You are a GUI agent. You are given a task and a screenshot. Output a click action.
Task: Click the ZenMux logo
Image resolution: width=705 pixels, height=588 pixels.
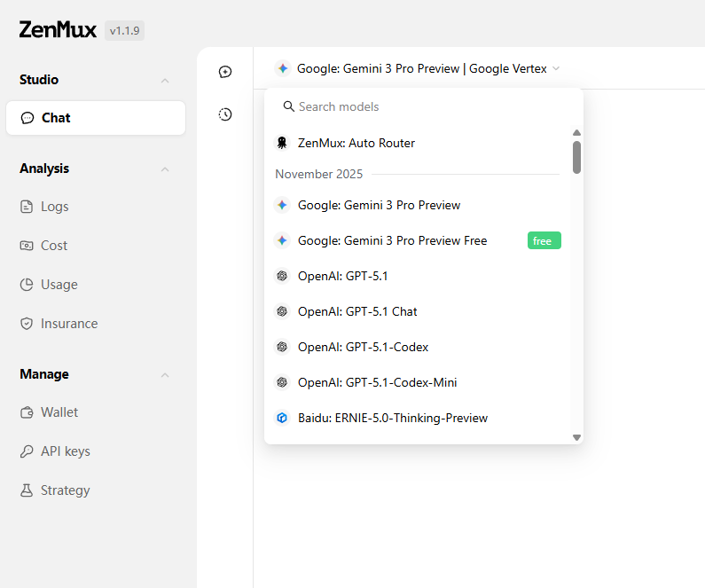point(58,29)
